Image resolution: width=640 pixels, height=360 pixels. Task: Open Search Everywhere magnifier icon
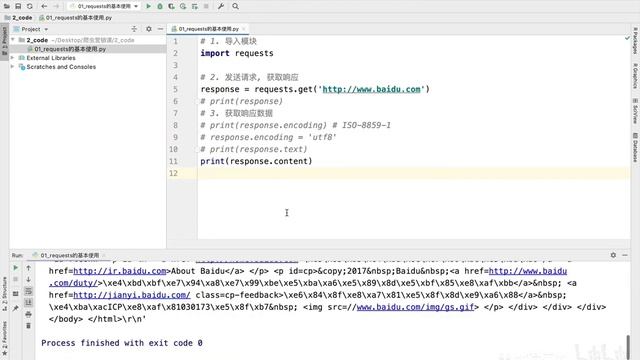tap(236, 6)
